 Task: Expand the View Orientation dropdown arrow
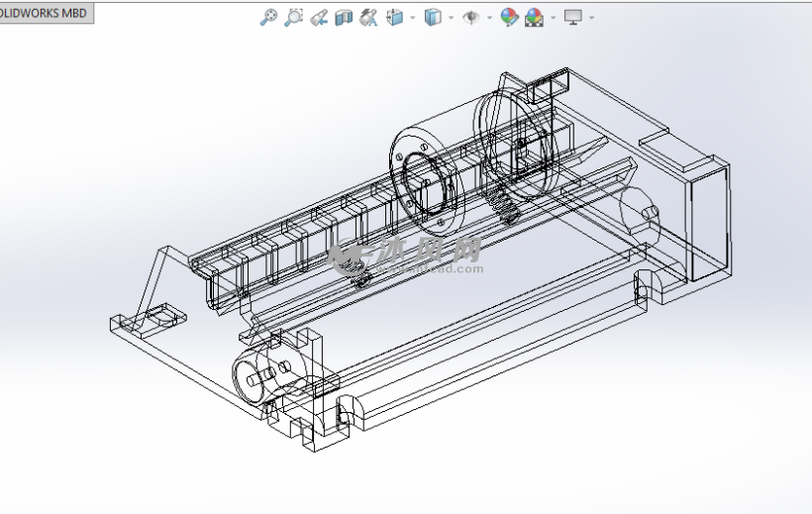(413, 18)
